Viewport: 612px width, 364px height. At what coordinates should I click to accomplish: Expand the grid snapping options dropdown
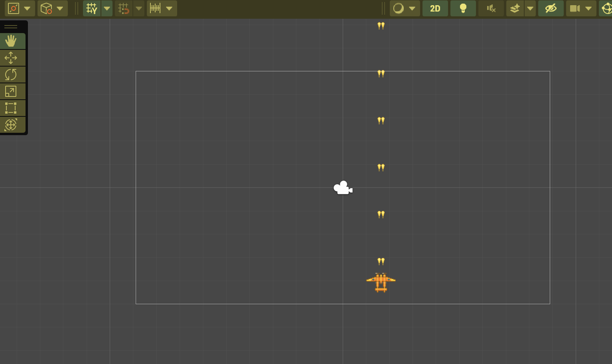[x=107, y=8]
